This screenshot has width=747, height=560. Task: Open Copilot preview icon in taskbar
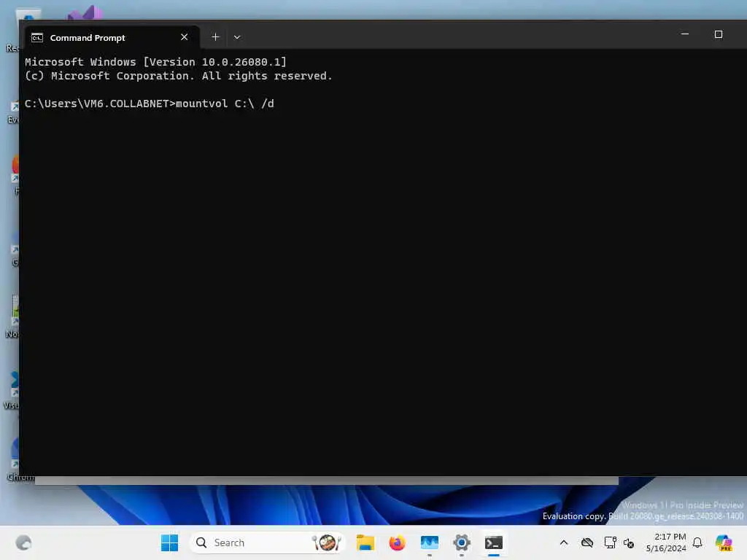tap(724, 542)
